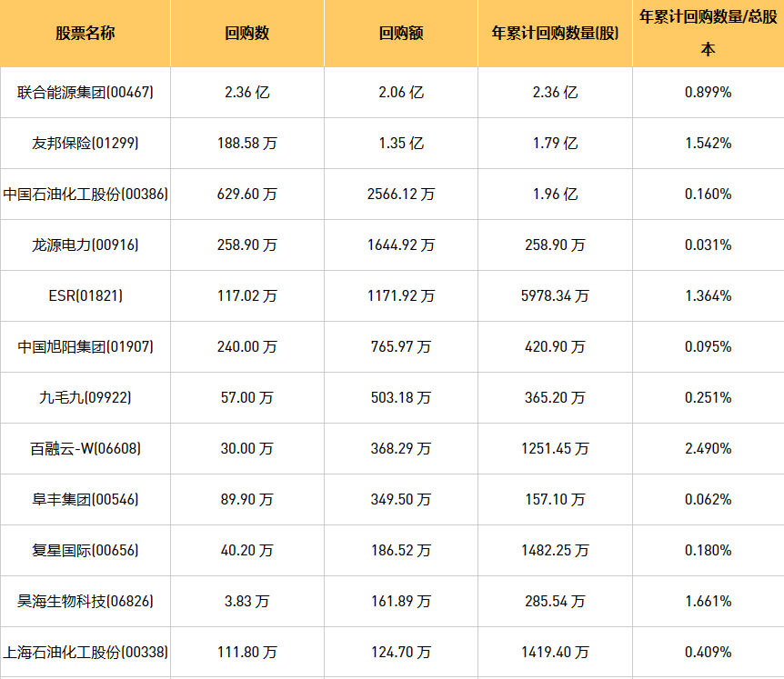Screen dimensions: 784x679
Task: Click the 157.10 万 cumulative cell
Action: click(555, 500)
